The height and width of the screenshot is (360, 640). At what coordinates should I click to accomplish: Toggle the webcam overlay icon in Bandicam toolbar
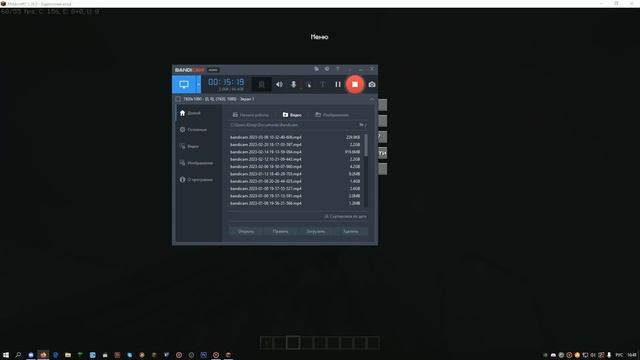tap(262, 84)
